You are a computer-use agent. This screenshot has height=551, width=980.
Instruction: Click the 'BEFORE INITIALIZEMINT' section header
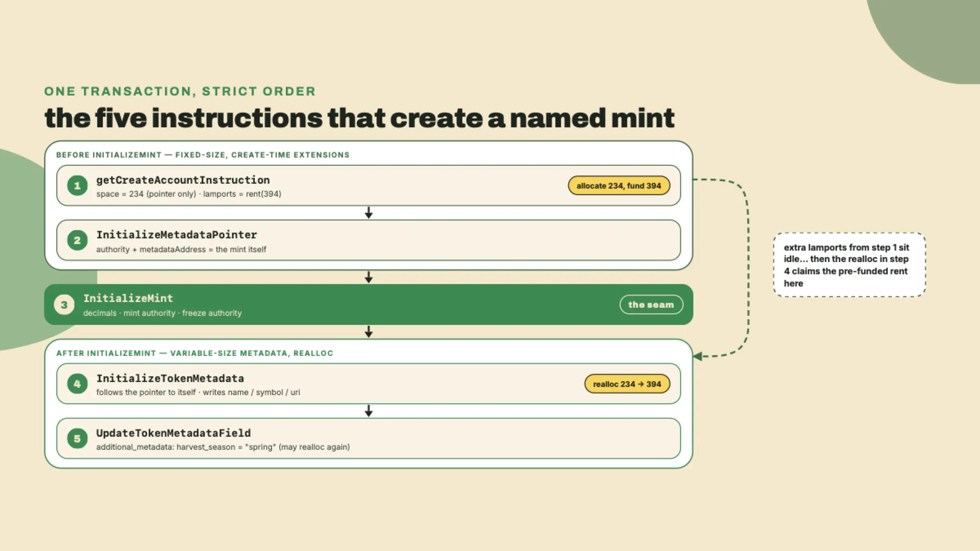point(203,155)
